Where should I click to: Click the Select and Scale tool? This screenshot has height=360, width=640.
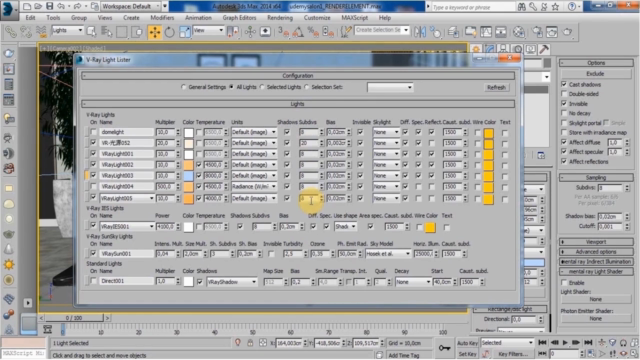click(x=184, y=32)
